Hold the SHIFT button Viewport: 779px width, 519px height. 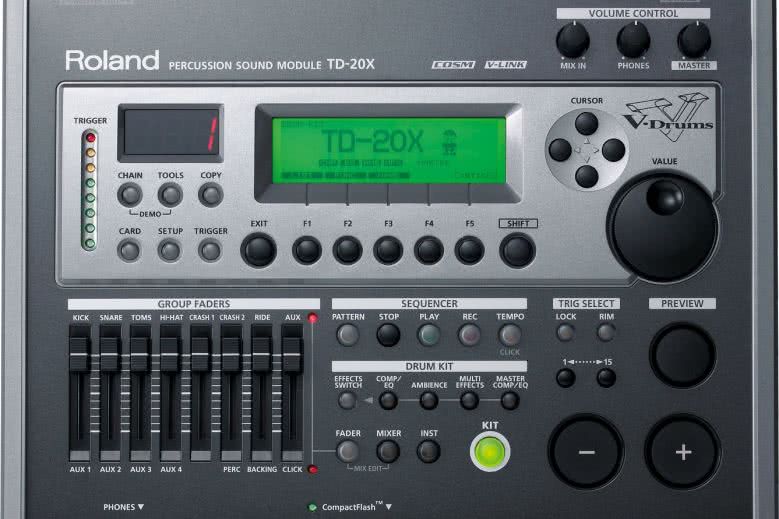[517, 250]
